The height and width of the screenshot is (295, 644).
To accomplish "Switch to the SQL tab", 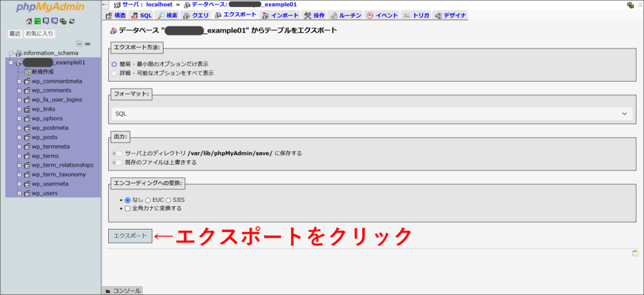I will tap(142, 16).
